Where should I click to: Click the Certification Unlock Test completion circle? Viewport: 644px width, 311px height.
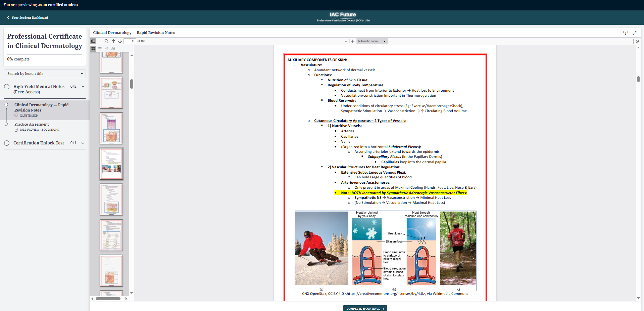point(7,143)
